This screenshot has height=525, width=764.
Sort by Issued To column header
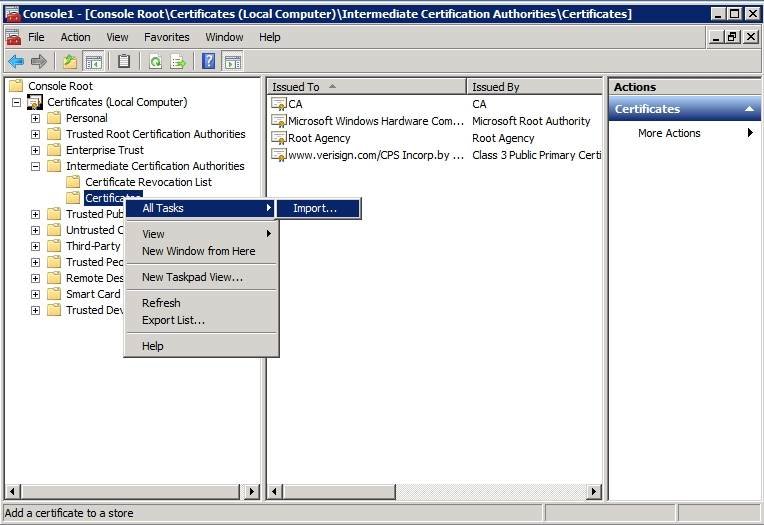click(x=366, y=87)
